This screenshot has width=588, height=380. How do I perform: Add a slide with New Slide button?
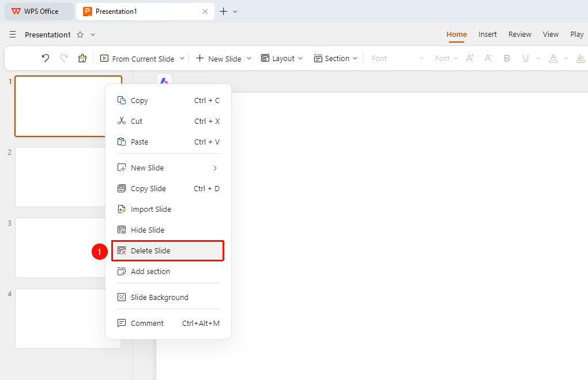(x=218, y=58)
